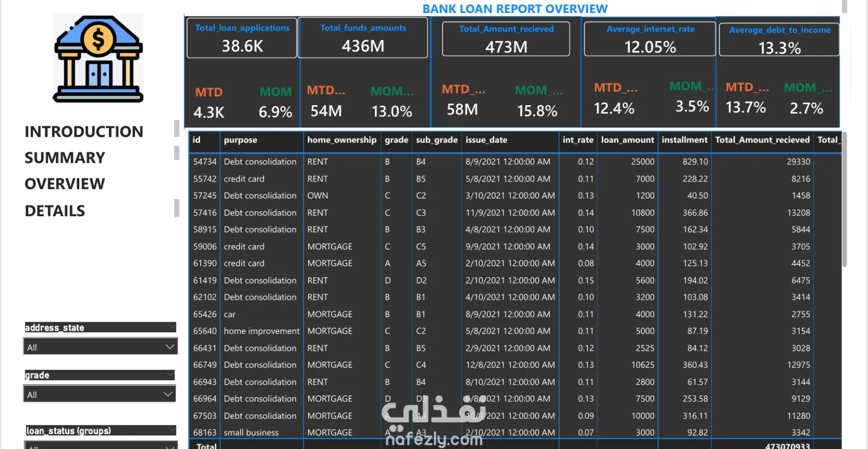
Task: Select the Total_loan_applications 38.6K card
Action: coord(242,38)
